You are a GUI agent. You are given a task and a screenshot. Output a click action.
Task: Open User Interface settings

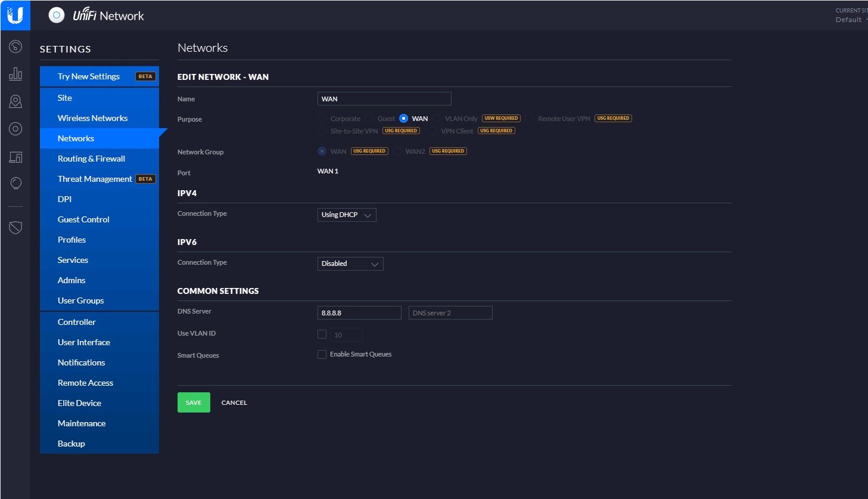pos(99,342)
